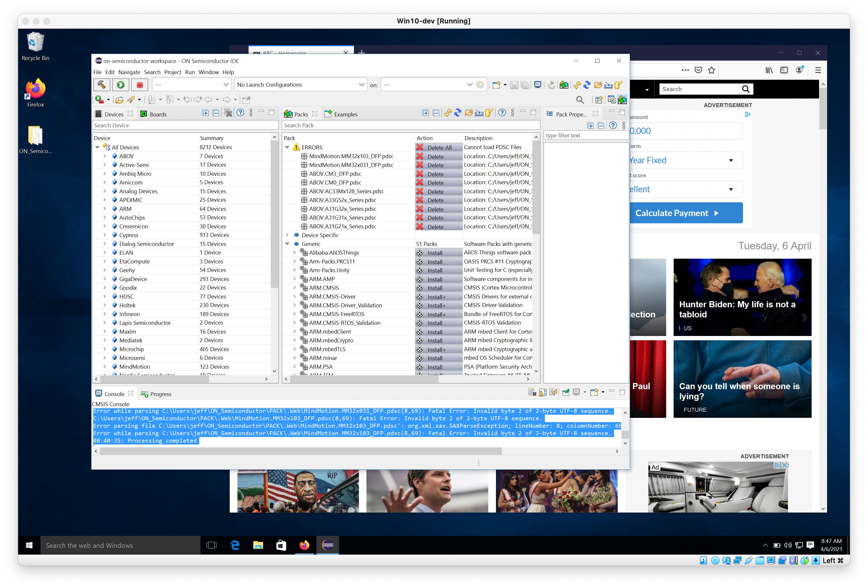
Task: Click the Search Pack input field
Action: [x=411, y=125]
